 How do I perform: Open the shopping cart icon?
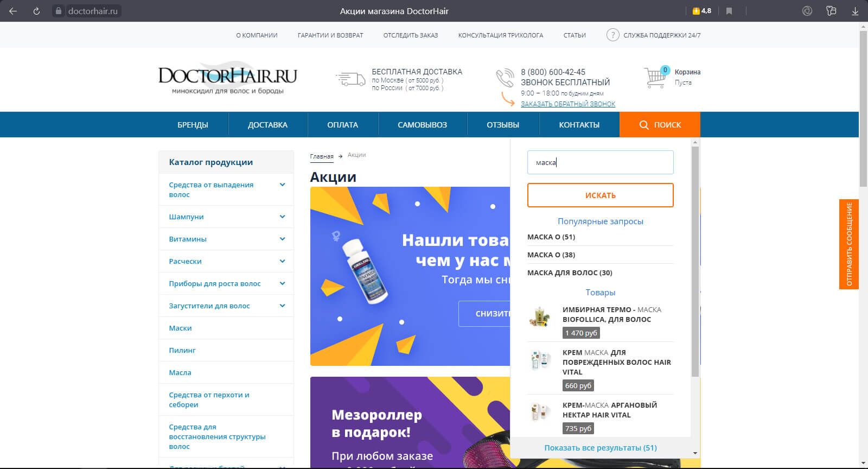tap(655, 78)
